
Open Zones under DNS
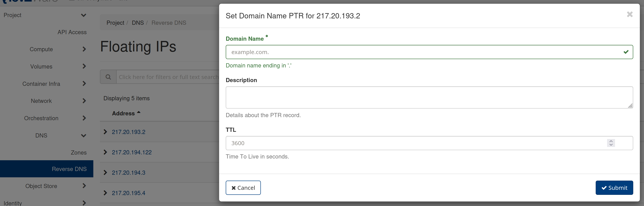pos(79,152)
